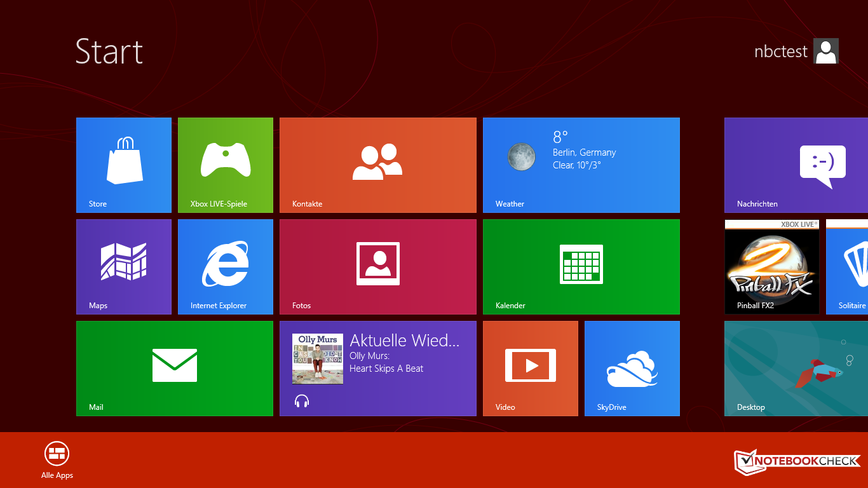868x488 pixels.
Task: Open the Kontakte people tile
Action: (x=378, y=165)
